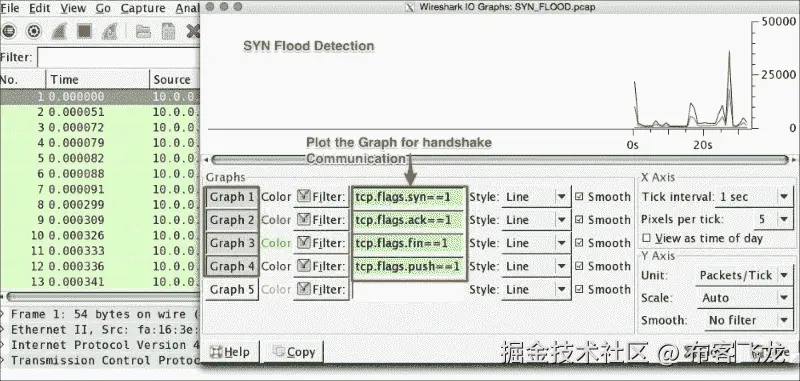Save the capture file icon
This screenshot has width=800, height=381.
point(168,32)
